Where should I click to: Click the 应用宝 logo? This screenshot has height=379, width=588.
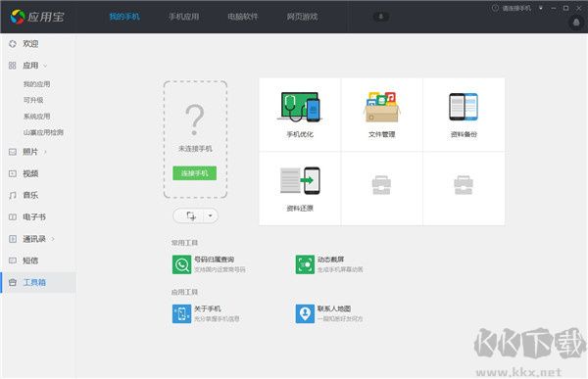(x=37, y=17)
